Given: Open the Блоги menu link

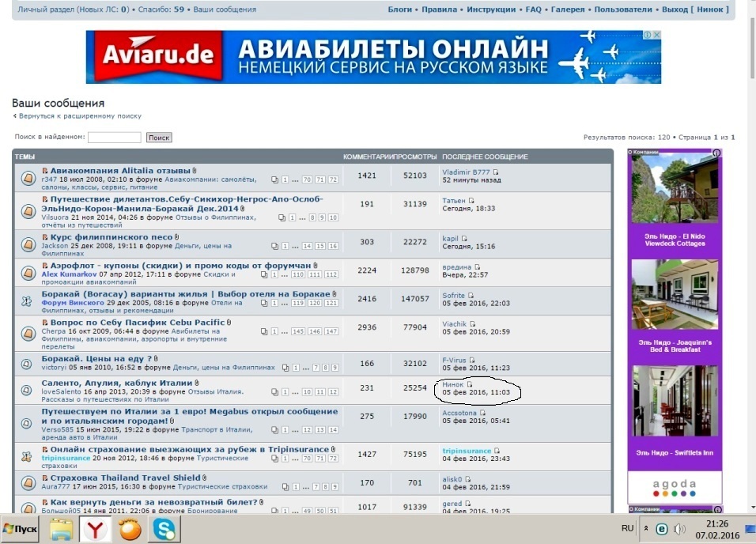Looking at the screenshot, I should [x=399, y=9].
